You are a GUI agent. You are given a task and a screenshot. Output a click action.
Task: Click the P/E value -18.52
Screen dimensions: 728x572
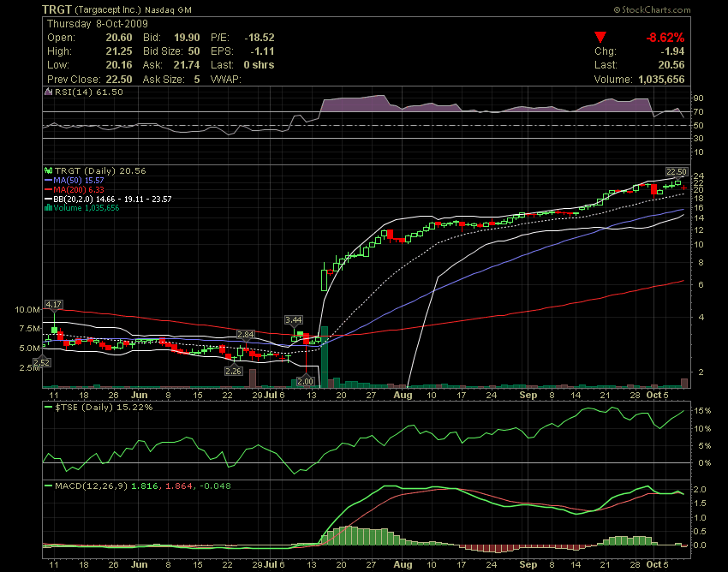(x=260, y=38)
